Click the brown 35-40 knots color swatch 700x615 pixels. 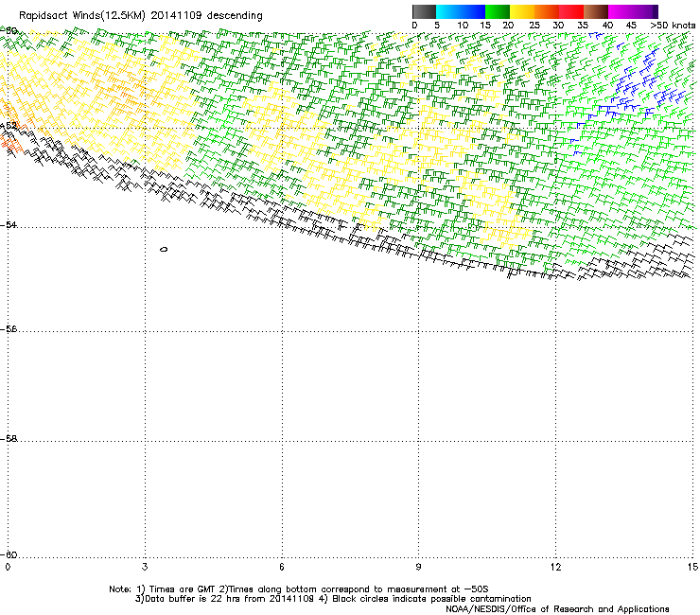click(x=596, y=11)
